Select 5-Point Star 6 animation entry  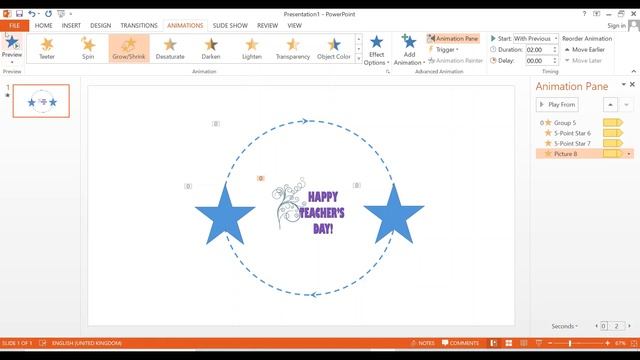click(584, 133)
